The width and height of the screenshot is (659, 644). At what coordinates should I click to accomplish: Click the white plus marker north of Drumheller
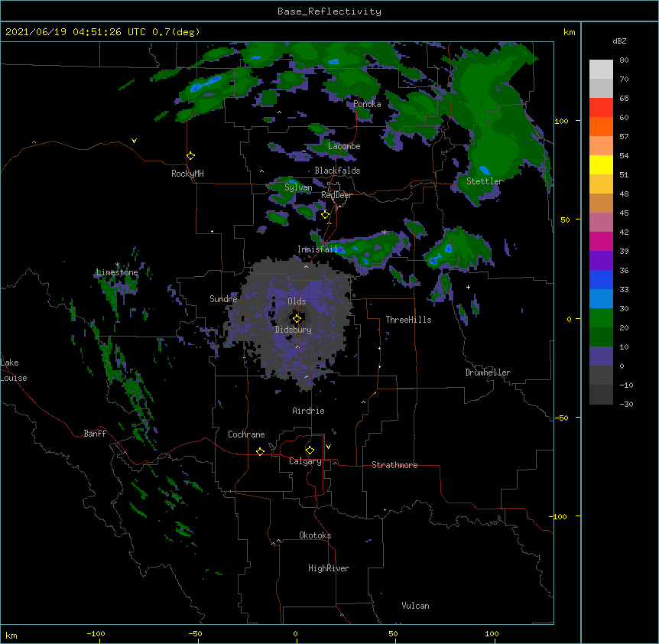click(468, 287)
